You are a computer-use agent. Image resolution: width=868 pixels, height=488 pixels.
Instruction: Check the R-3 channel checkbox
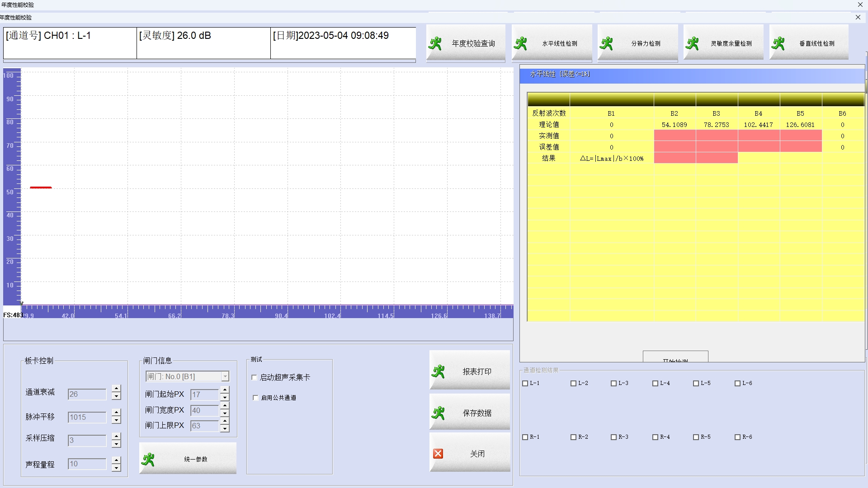(613, 437)
